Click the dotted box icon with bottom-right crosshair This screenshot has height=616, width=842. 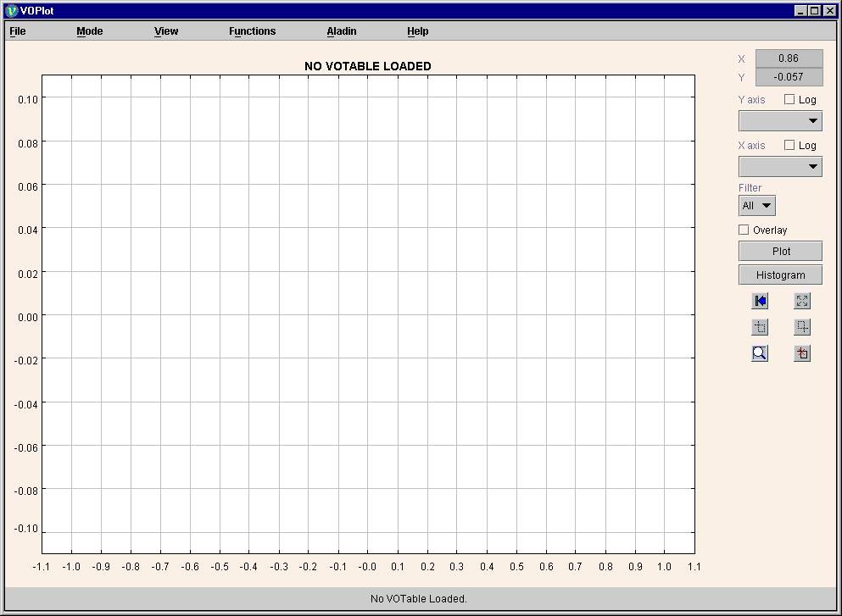pos(802,327)
